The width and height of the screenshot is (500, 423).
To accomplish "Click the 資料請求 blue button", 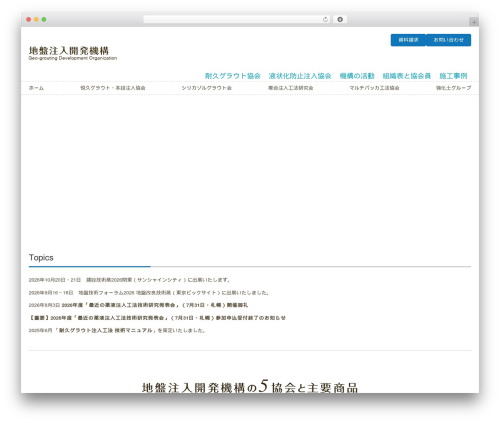I will (408, 40).
